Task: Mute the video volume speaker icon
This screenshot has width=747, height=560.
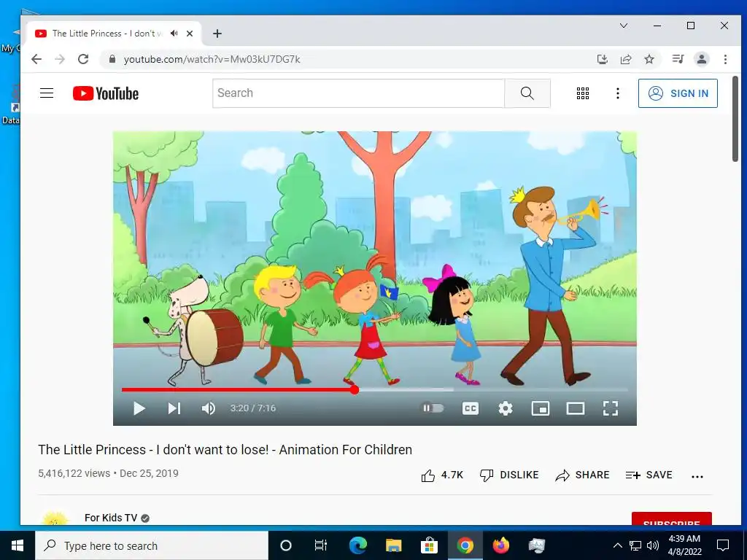Action: 209,408
